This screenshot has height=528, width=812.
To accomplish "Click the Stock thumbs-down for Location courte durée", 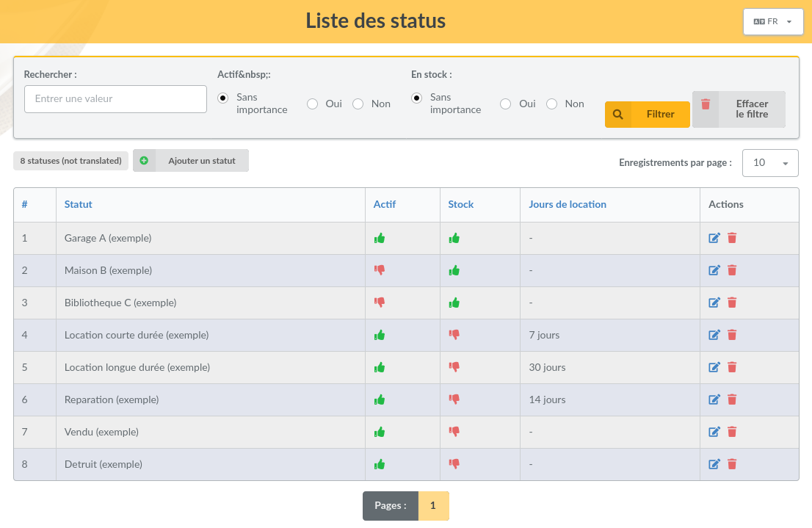I will point(454,335).
